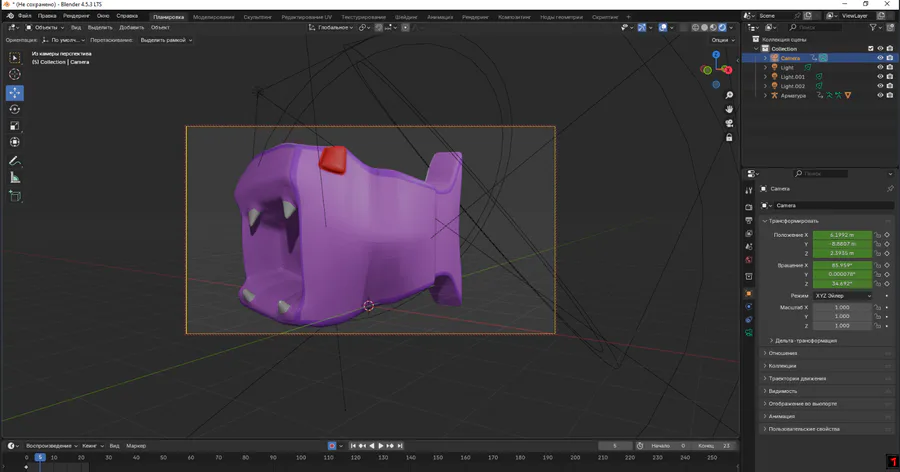Expand the Отношения panel
The image size is (900, 472).
point(765,353)
